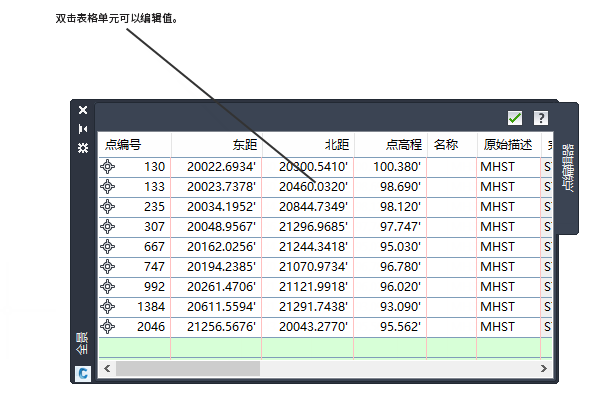The height and width of the screenshot is (400, 600).
Task: Select northing cell 20460.0320'
Action: [x=308, y=187]
